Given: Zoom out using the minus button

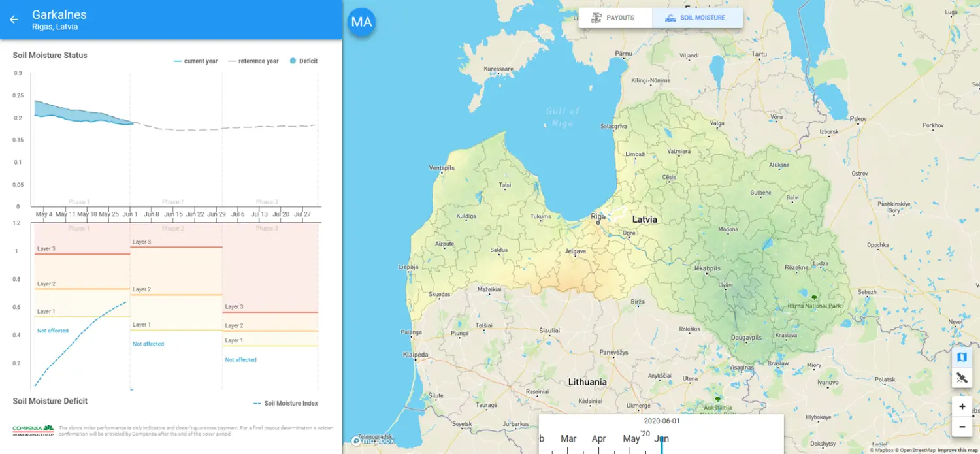Looking at the screenshot, I should (x=962, y=427).
